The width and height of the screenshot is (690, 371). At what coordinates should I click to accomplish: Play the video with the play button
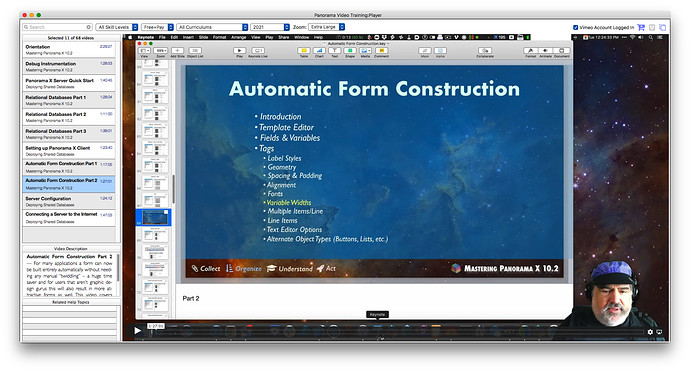pos(137,330)
